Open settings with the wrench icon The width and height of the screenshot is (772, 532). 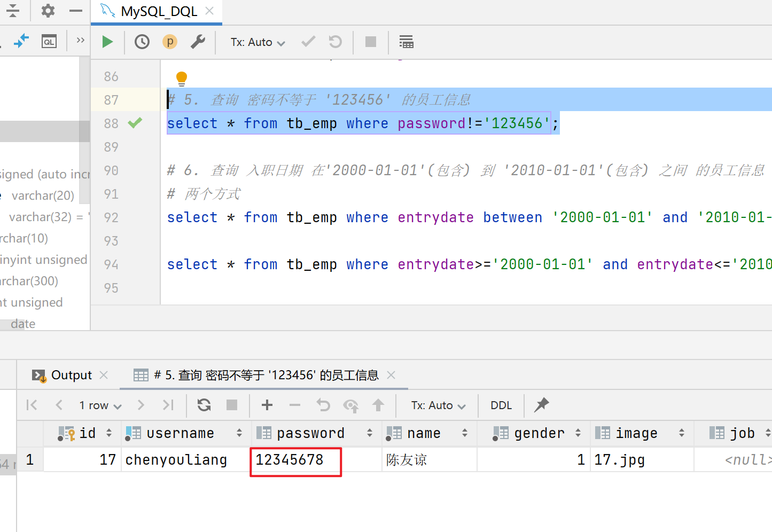tap(198, 42)
